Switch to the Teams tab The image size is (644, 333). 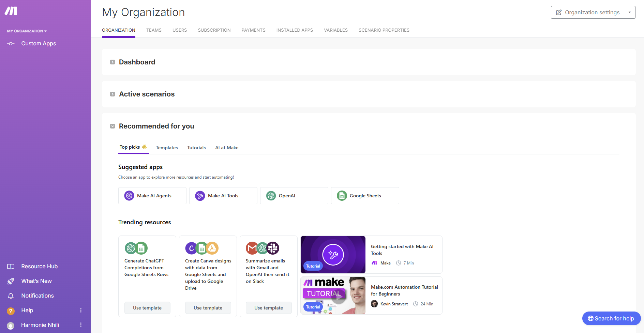(x=154, y=30)
